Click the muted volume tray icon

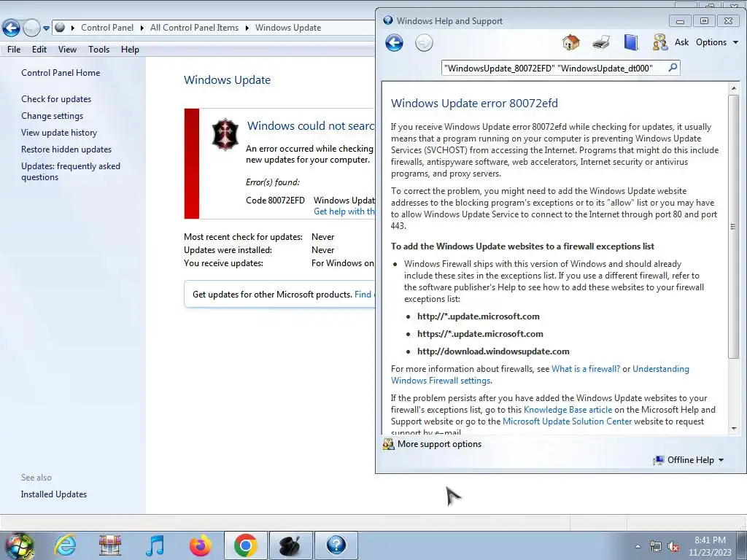[673, 546]
